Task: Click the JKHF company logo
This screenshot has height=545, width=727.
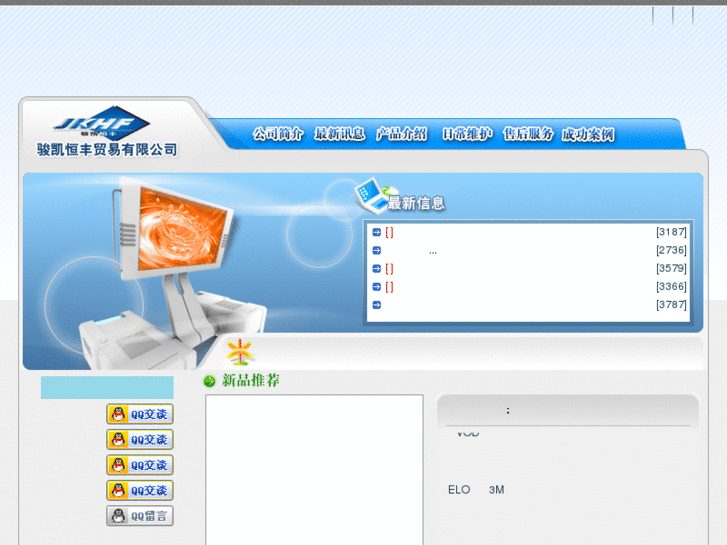Action: 102,123
